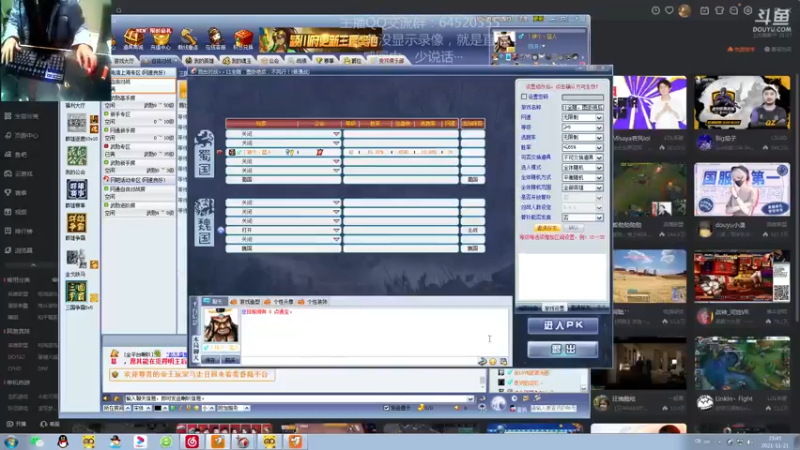Viewport: 800px width, 450px height.
Task: Switch to the 游戏大厅 tab
Action: tap(124, 61)
